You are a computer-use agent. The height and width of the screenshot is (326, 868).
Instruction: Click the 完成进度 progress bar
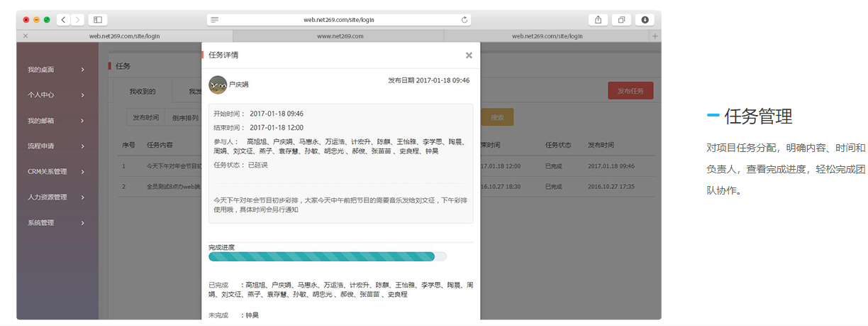328,256
